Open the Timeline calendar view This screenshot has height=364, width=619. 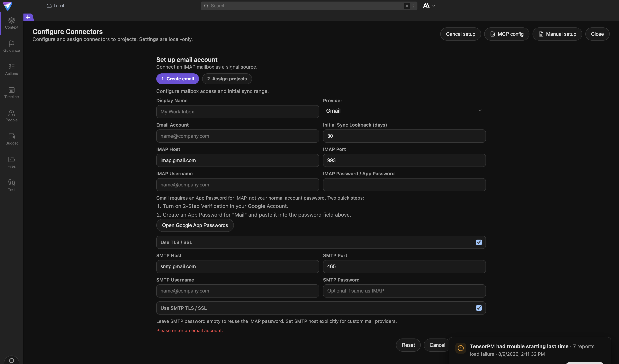click(12, 93)
